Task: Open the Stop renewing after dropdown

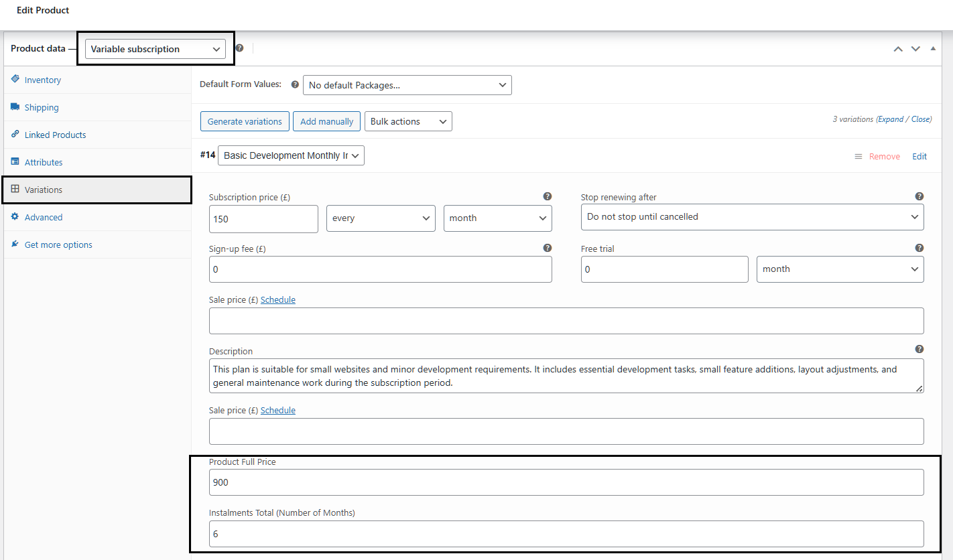Action: point(752,216)
